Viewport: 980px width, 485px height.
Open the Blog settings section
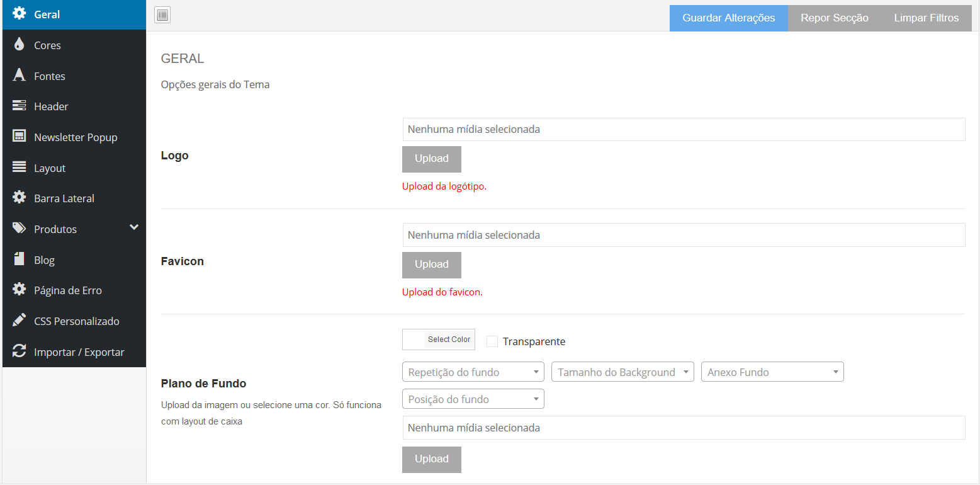(44, 260)
